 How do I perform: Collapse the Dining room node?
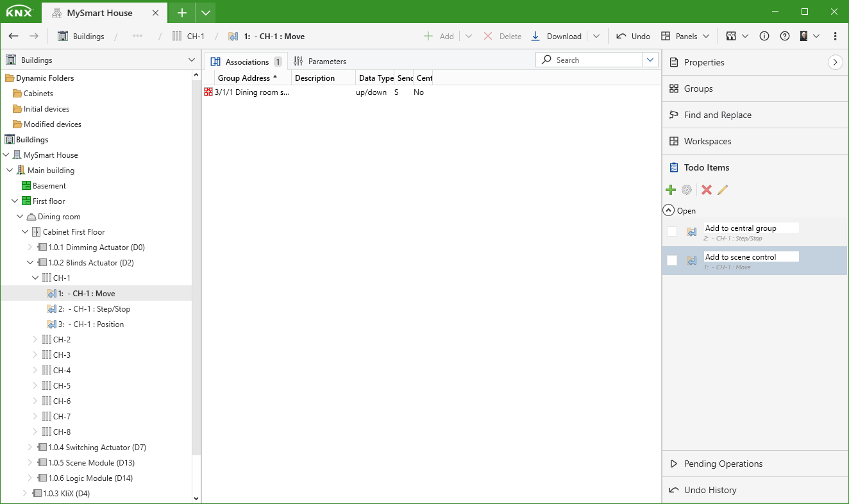[x=21, y=217]
